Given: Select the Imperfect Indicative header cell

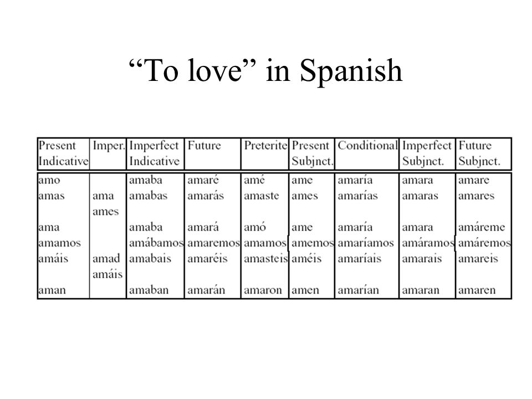Looking at the screenshot, I should [x=154, y=154].
